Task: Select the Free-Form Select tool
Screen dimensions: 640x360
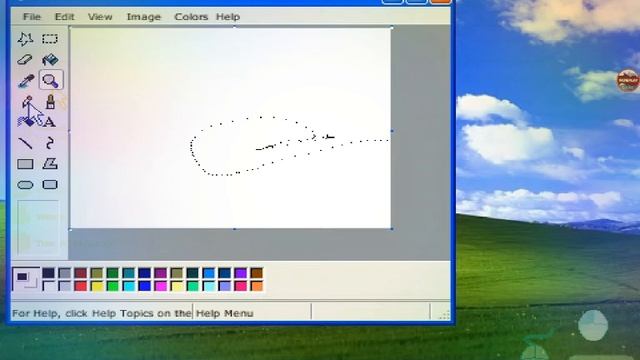Action: (x=25, y=39)
